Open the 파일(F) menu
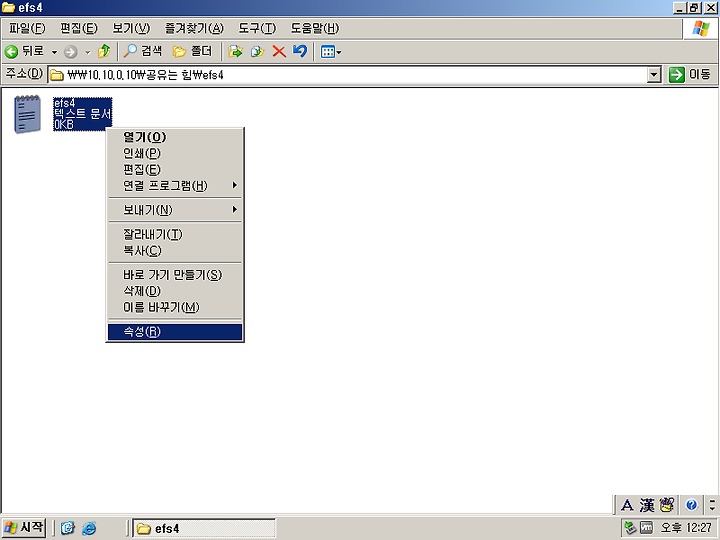 [x=27, y=28]
